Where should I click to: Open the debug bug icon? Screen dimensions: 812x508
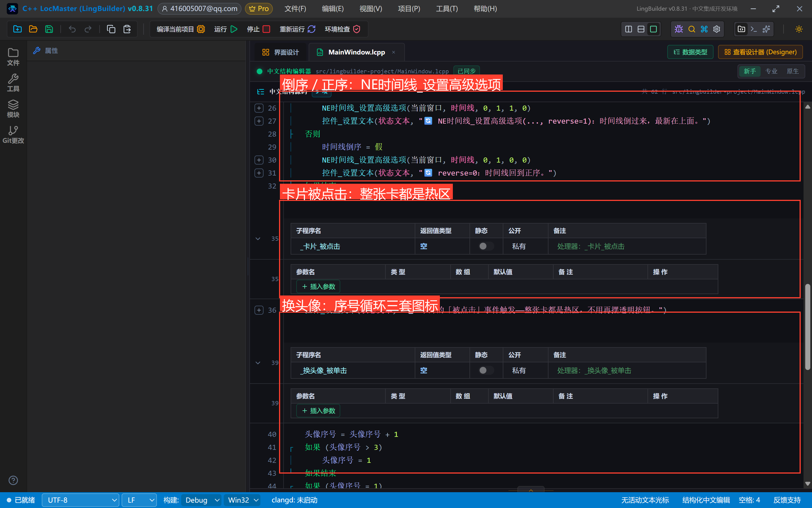[x=679, y=29]
